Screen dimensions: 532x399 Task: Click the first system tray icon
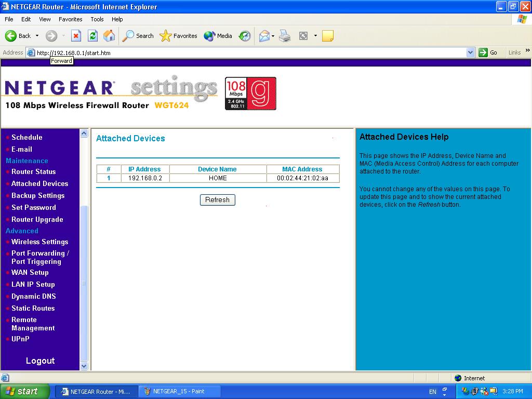465,391
